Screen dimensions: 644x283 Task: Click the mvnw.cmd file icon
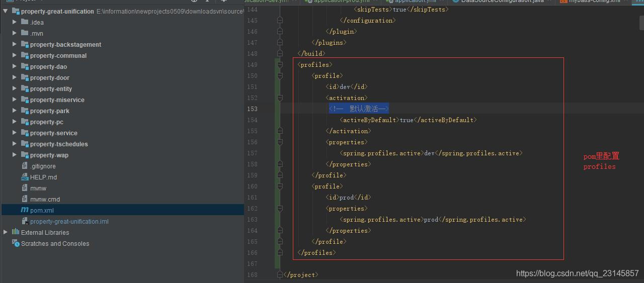coord(25,199)
